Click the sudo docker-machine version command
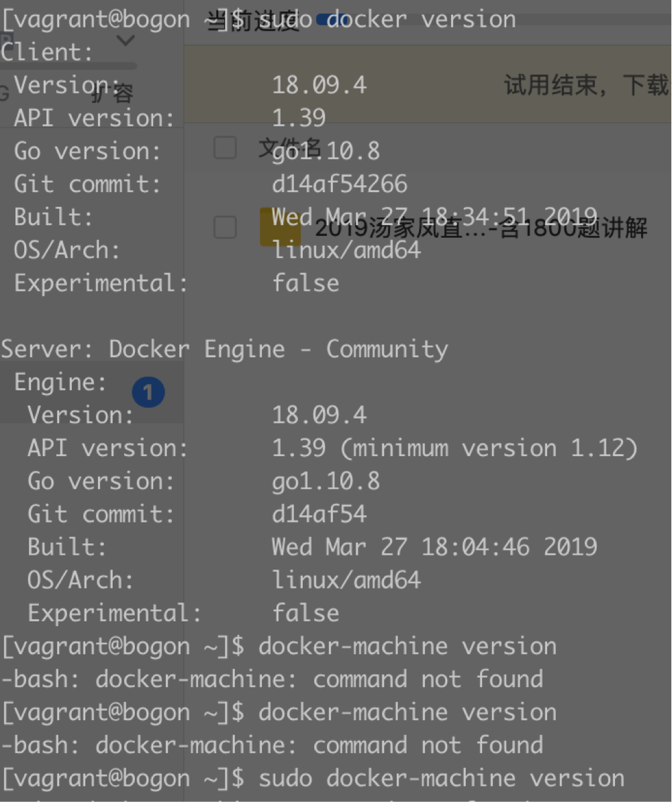Image resolution: width=672 pixels, height=802 pixels. coord(442,778)
